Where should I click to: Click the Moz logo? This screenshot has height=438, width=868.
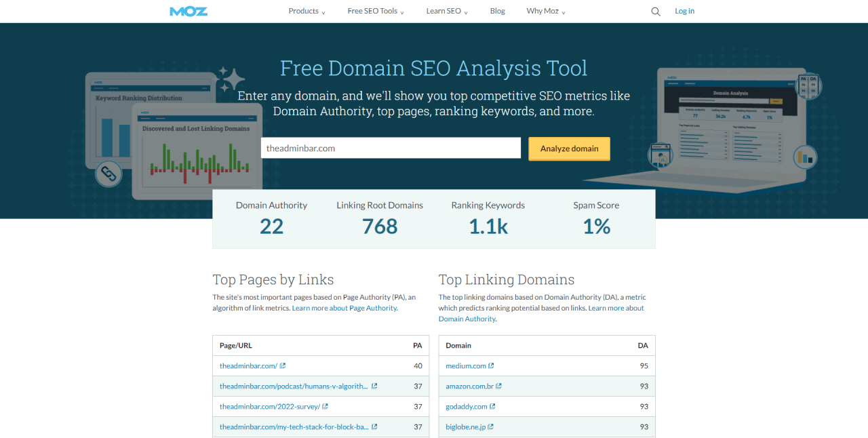click(x=189, y=11)
